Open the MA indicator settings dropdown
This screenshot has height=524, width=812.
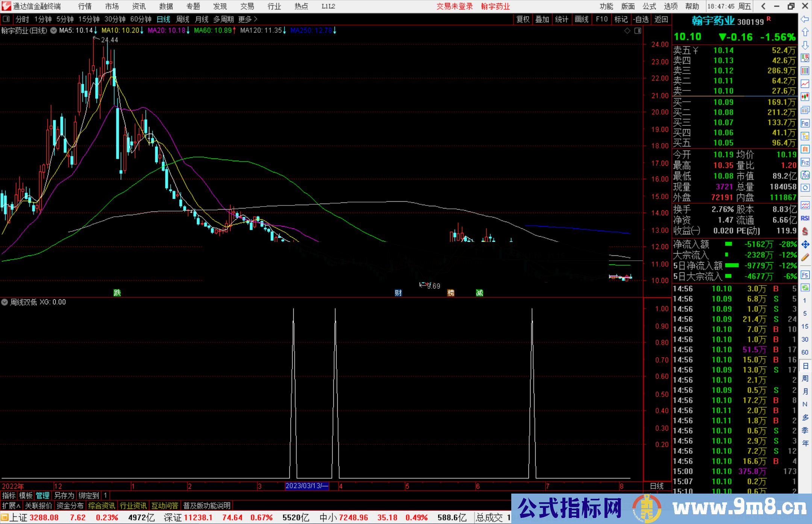coord(54,30)
